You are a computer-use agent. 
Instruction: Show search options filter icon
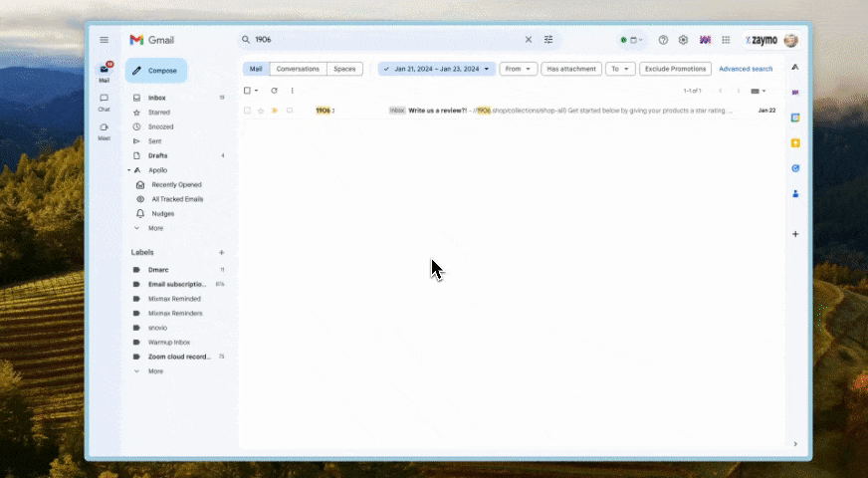(x=548, y=40)
